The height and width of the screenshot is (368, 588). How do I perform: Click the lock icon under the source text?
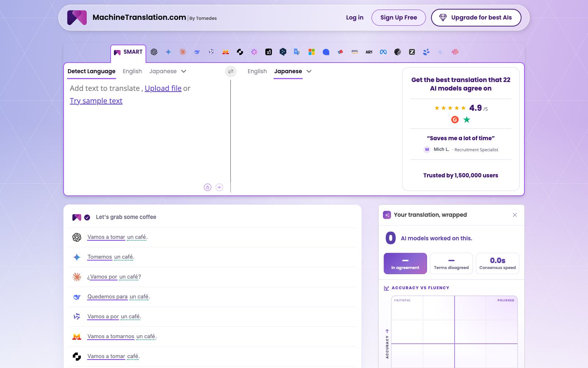coord(208,187)
